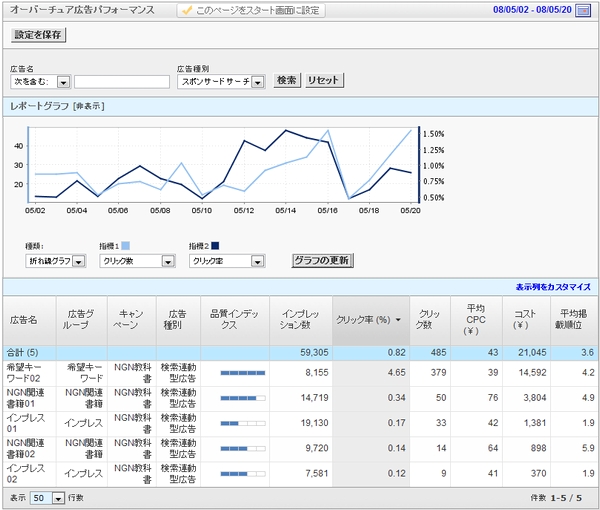Image resolution: width=600 pixels, height=510 pixels.
Task: Click the checkmark icon beside start page setting
Action: 186,10
